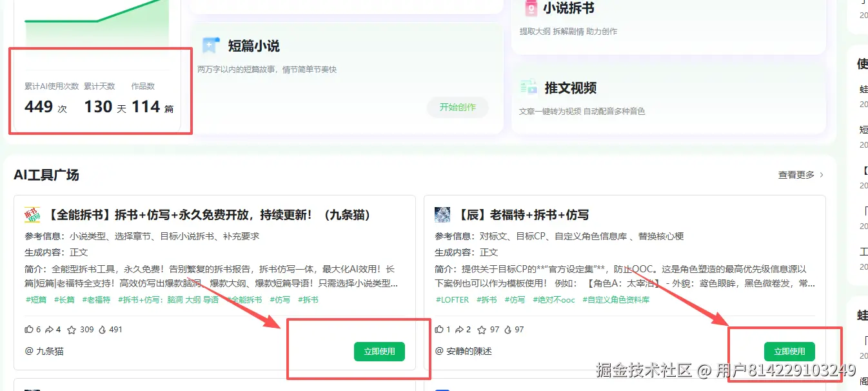This screenshot has width=868, height=391.
Task: Click the 累计AI使用次数 449 次 stat
Action: point(51,99)
